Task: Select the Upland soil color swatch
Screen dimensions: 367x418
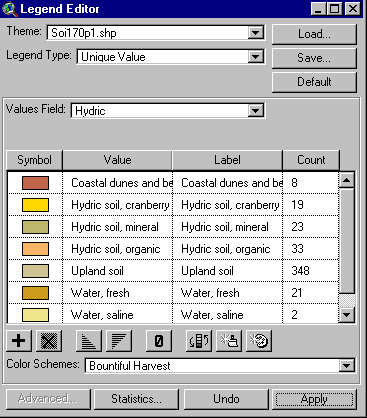Action: pyautogui.click(x=35, y=271)
